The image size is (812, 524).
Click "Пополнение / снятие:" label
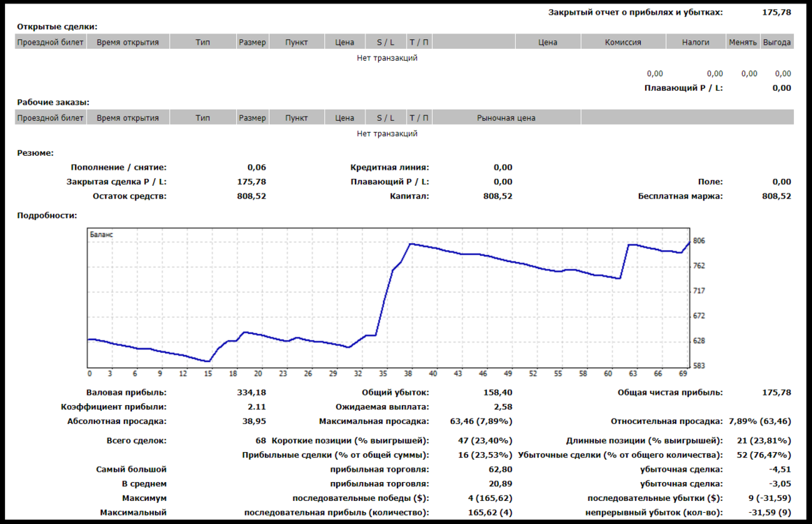click(x=119, y=168)
